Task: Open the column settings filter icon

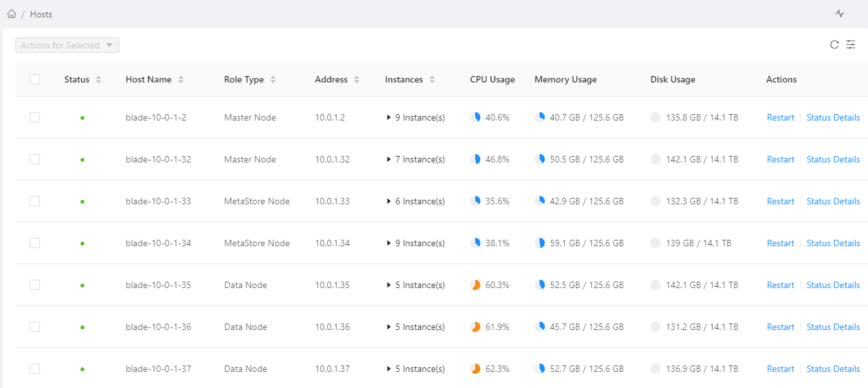Action: tap(851, 44)
